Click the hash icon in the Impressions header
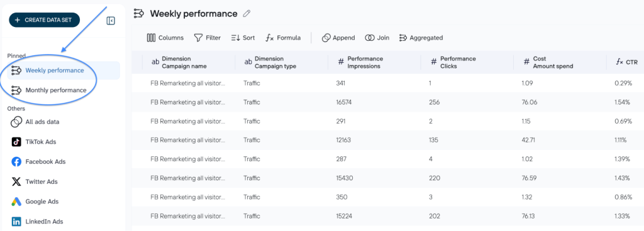The width and height of the screenshot is (644, 231). pyautogui.click(x=340, y=62)
